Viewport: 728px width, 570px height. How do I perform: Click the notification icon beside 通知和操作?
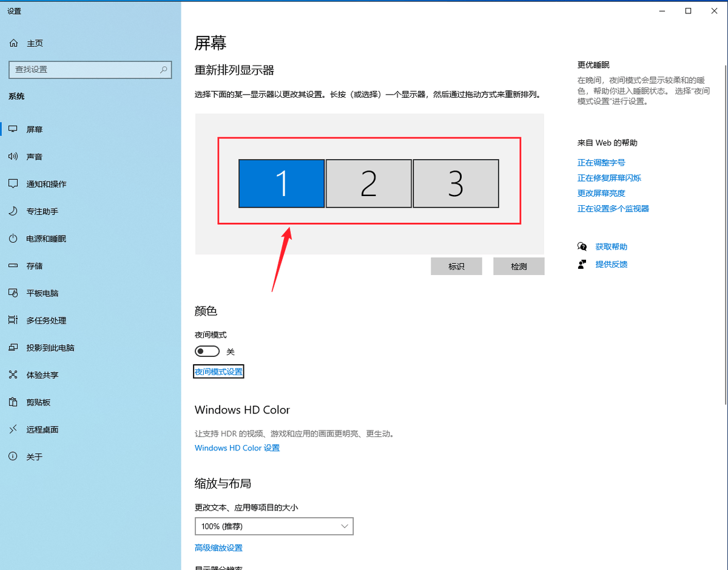[13, 184]
